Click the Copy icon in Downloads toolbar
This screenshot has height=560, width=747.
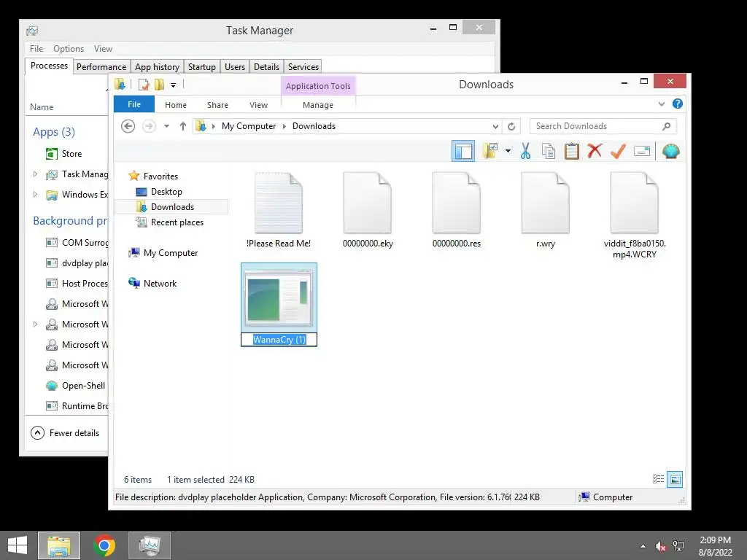(x=549, y=152)
